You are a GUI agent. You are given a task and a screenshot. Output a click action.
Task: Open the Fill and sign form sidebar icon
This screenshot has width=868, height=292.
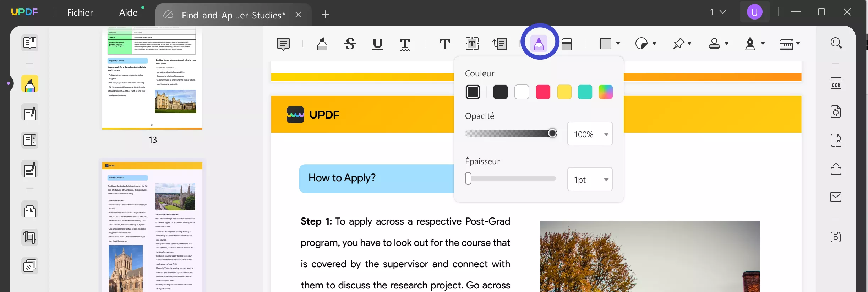(30, 169)
